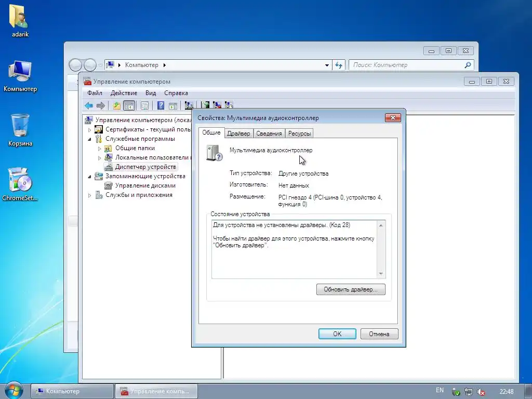Screen dimensions: 532x399
Task: Open the Действие menu
Action: (x=124, y=93)
